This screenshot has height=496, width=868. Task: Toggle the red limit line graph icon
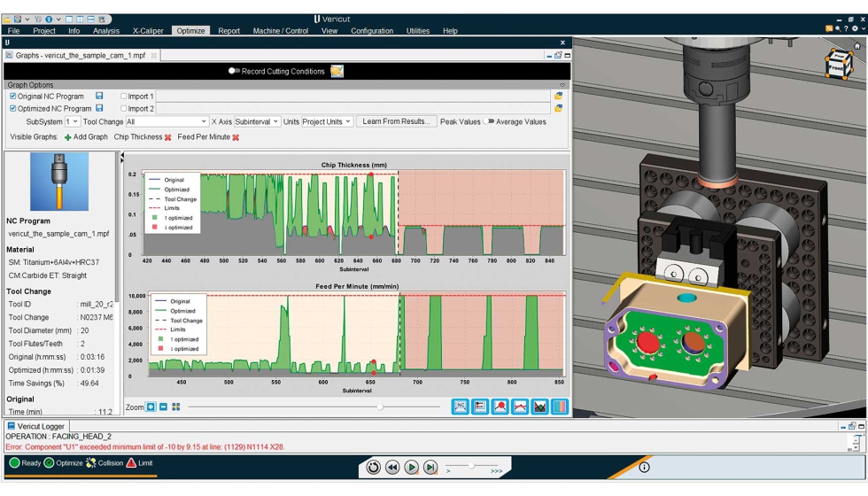(x=520, y=407)
